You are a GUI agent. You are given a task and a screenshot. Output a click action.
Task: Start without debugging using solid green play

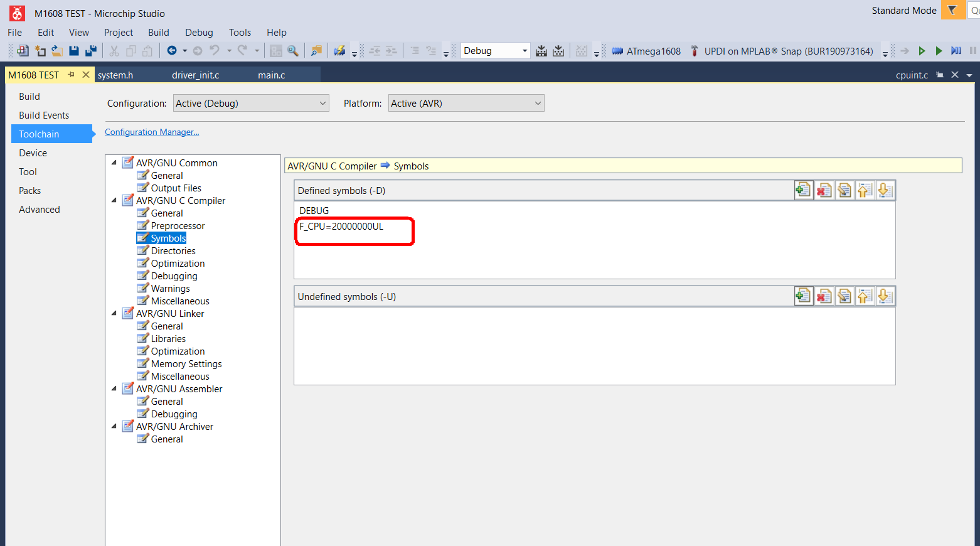(x=939, y=51)
